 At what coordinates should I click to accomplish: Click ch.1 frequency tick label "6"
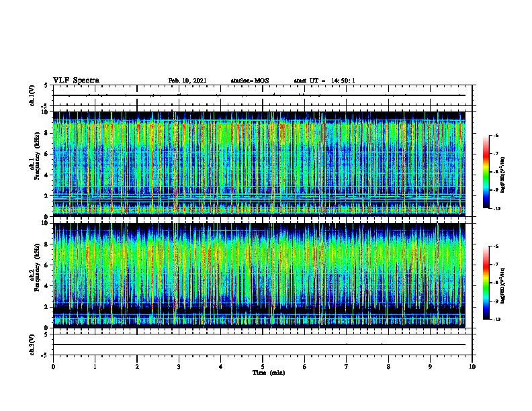point(47,154)
